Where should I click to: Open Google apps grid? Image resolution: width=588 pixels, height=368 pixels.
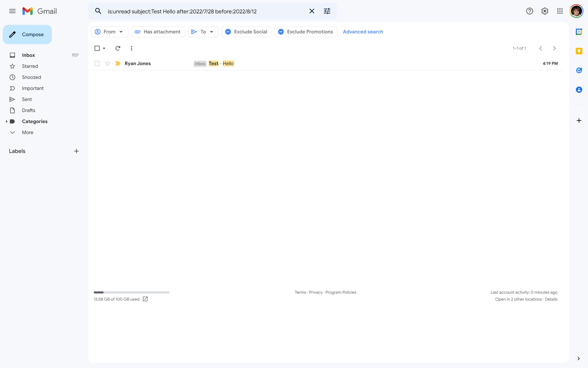[560, 11]
